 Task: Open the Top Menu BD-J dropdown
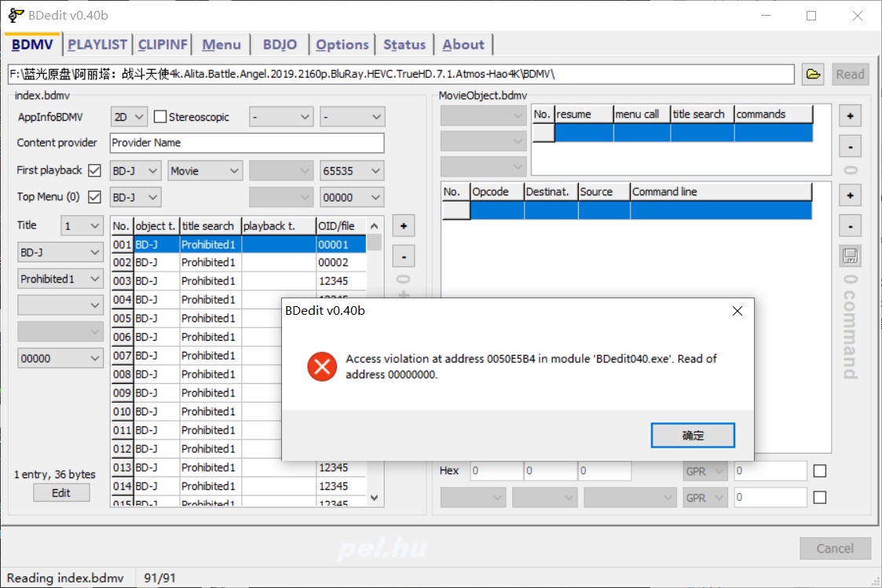[136, 197]
